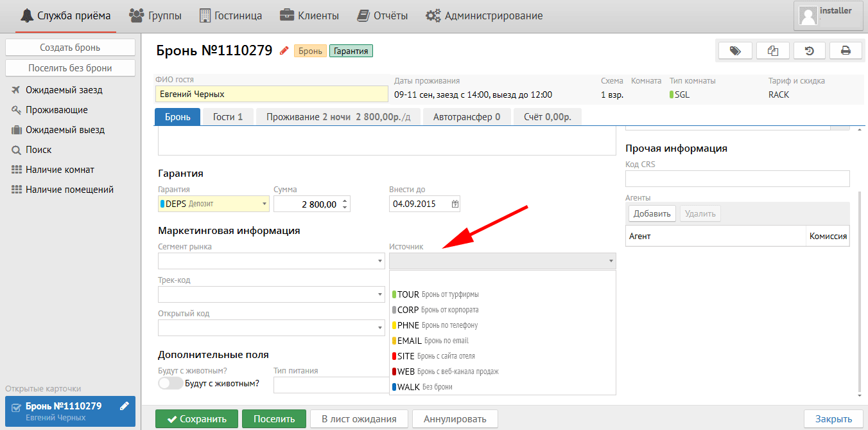Open calendar picker for Внести до
The image size is (868, 430).
(455, 204)
